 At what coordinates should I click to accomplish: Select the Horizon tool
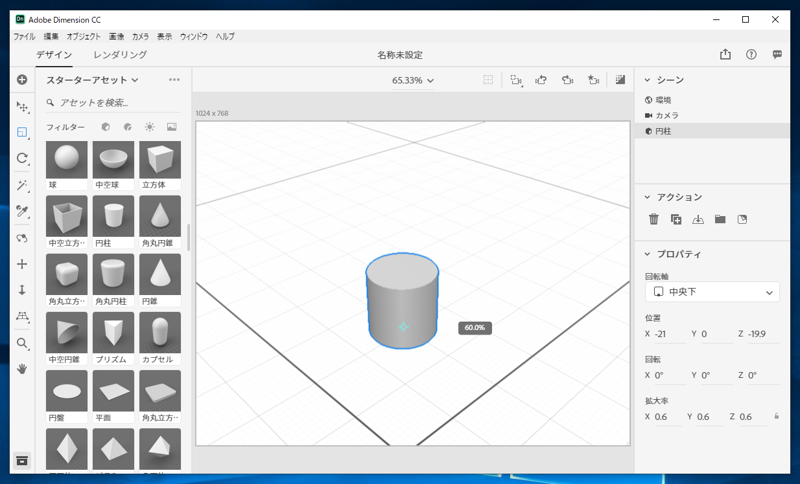point(22,316)
